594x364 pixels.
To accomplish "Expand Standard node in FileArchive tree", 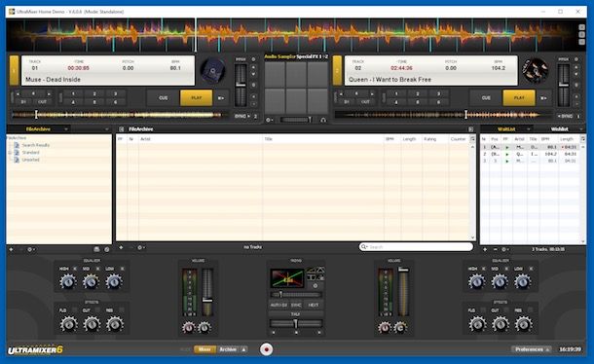I will point(11,153).
